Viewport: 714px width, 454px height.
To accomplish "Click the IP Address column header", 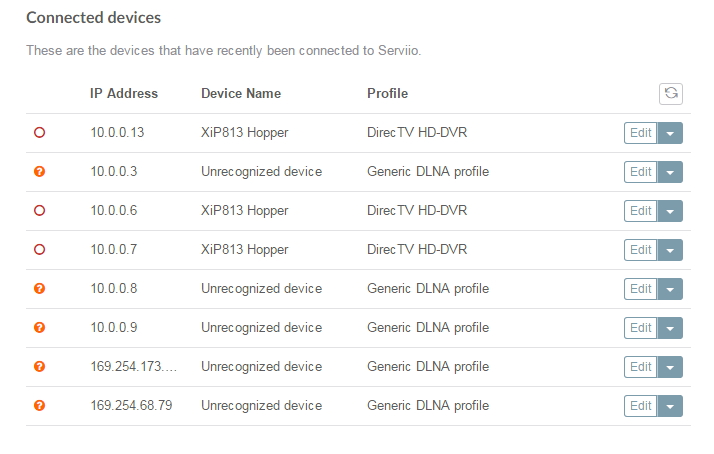I will [124, 94].
